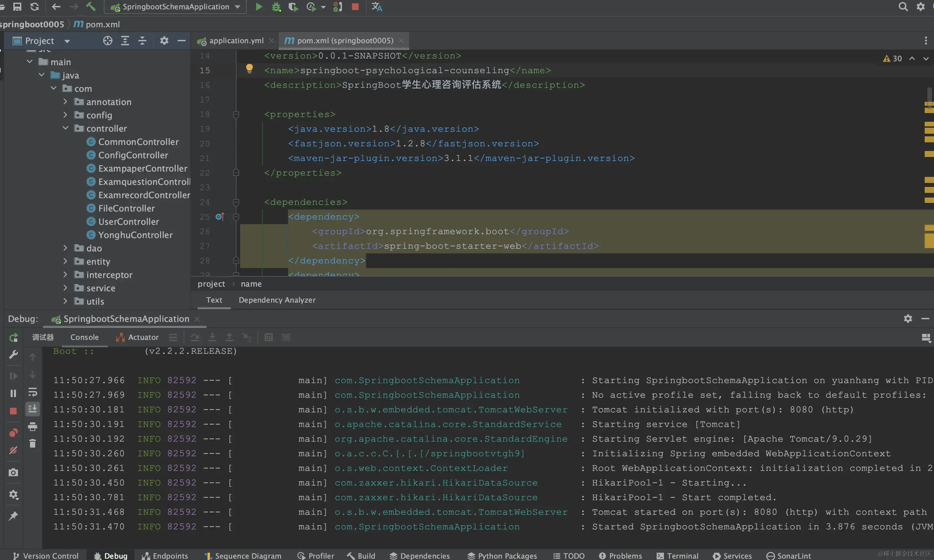Click the Debug bug icon in toolbar
The image size is (934, 560).
point(276,7)
